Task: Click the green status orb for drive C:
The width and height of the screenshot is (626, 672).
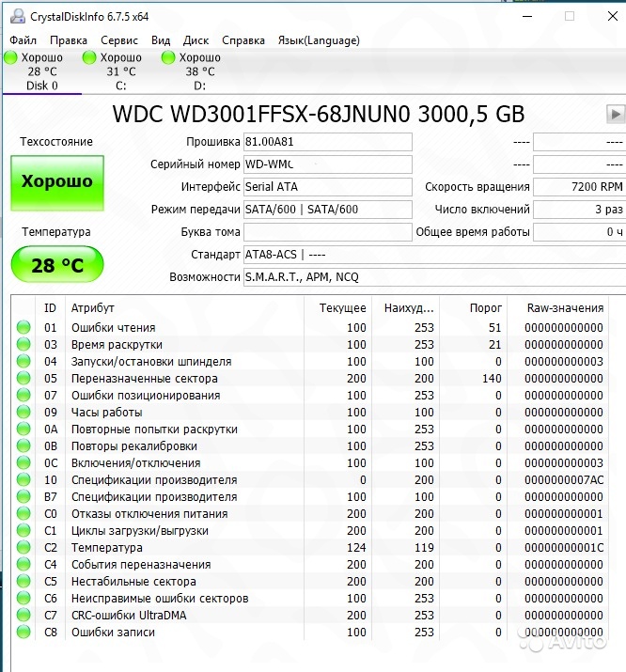Action: (x=89, y=57)
